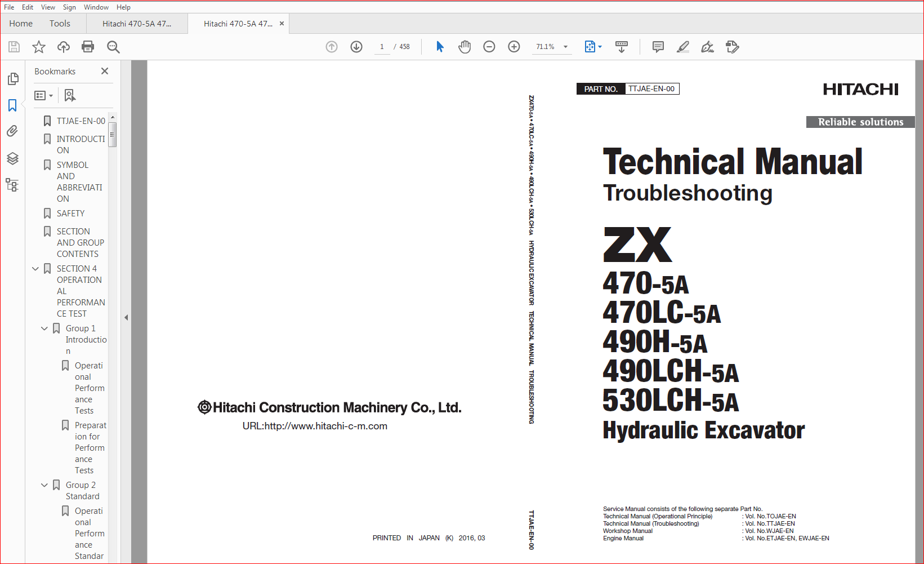Open the Find text magnifier icon
924x564 pixels.
(113, 47)
